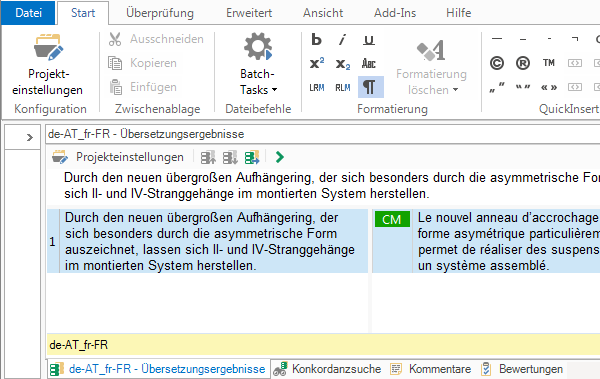Image resolution: width=600 pixels, height=379 pixels.
Task: Switch to the Kommentare bottom tab
Action: coord(430,369)
